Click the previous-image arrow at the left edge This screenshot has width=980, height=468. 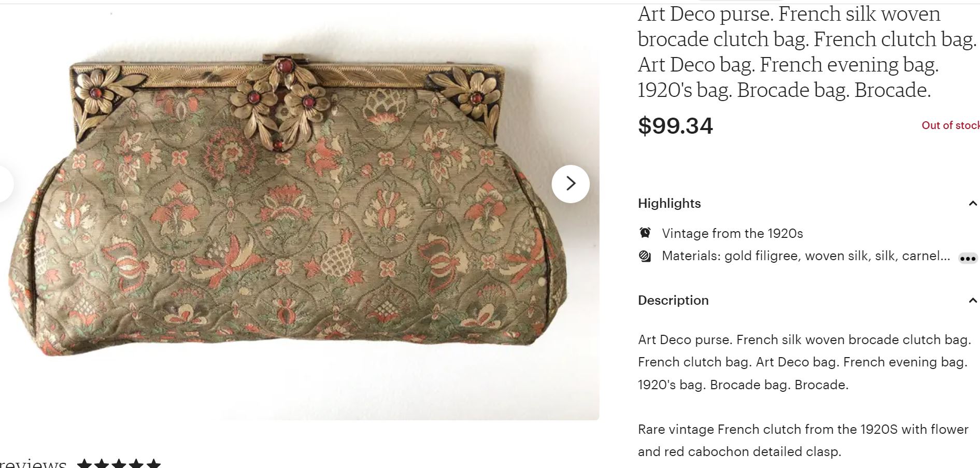(x=4, y=183)
